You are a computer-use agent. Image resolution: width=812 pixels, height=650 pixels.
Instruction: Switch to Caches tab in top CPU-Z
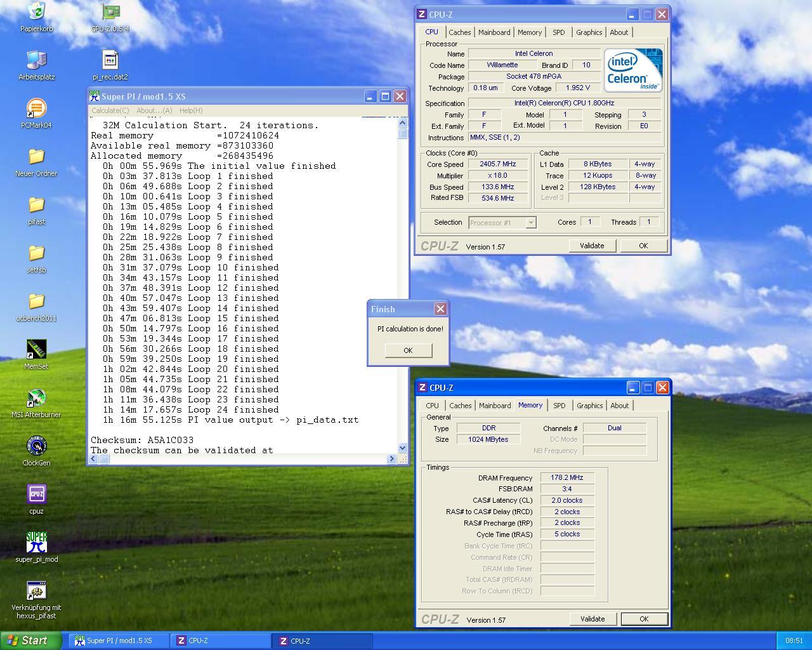tap(460, 32)
